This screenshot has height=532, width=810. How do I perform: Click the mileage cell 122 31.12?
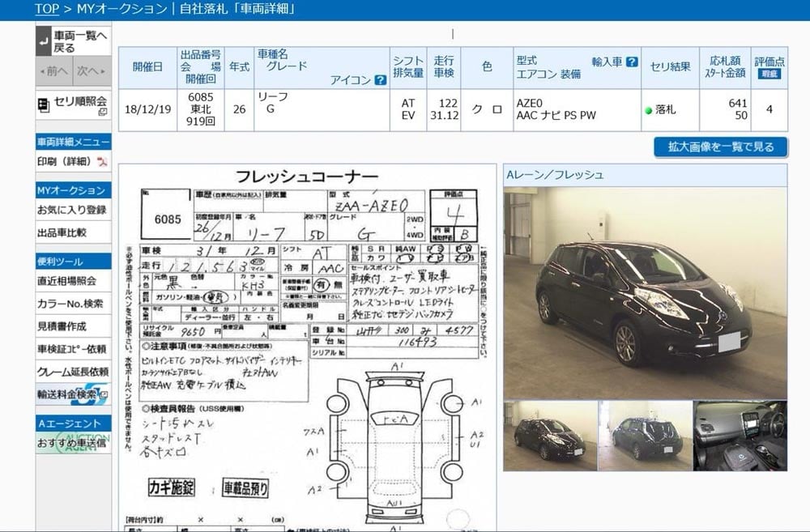point(444,110)
